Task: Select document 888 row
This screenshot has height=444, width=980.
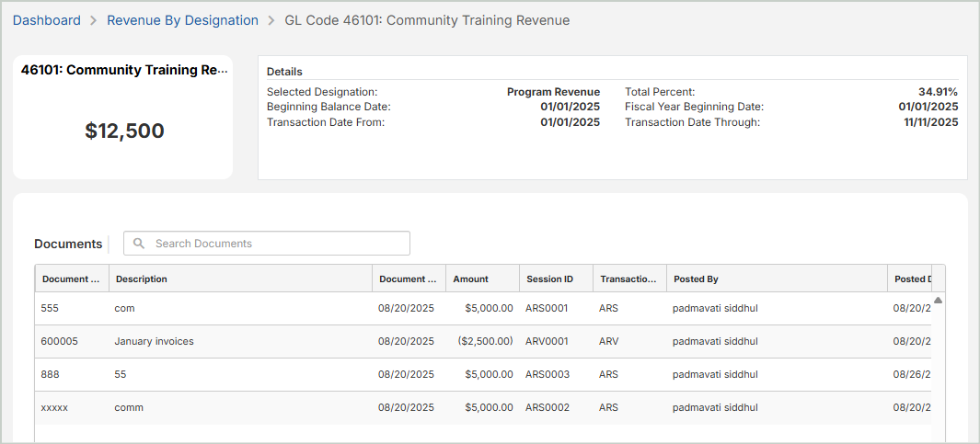Action: [x=51, y=374]
